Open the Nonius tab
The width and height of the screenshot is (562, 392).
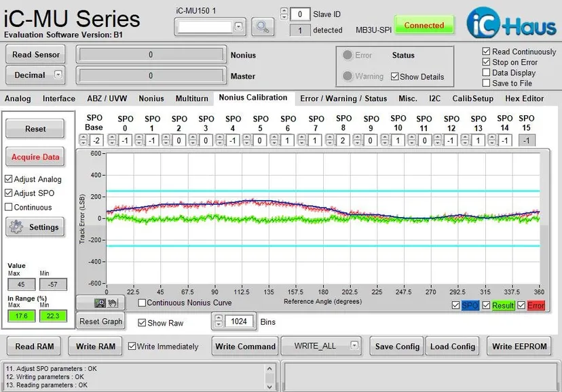151,98
